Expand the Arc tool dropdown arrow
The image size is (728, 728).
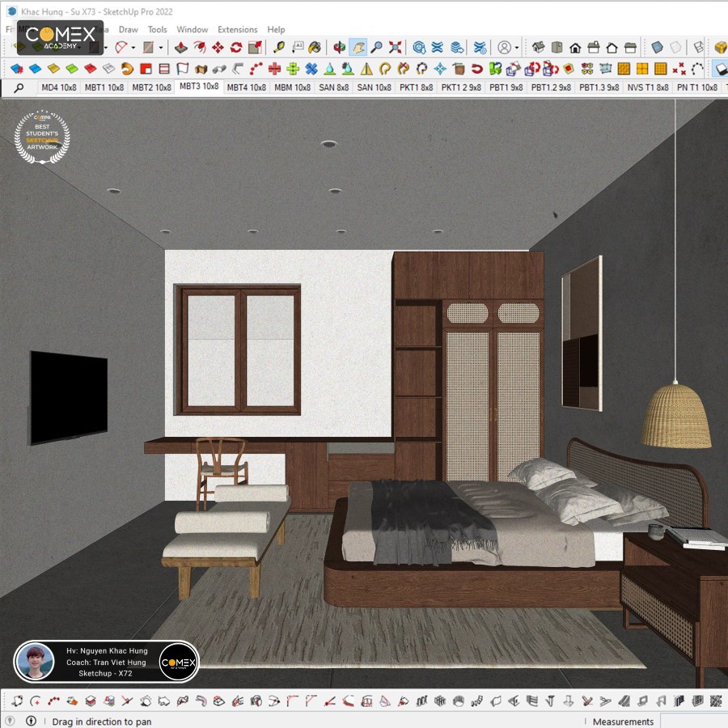pos(133,48)
